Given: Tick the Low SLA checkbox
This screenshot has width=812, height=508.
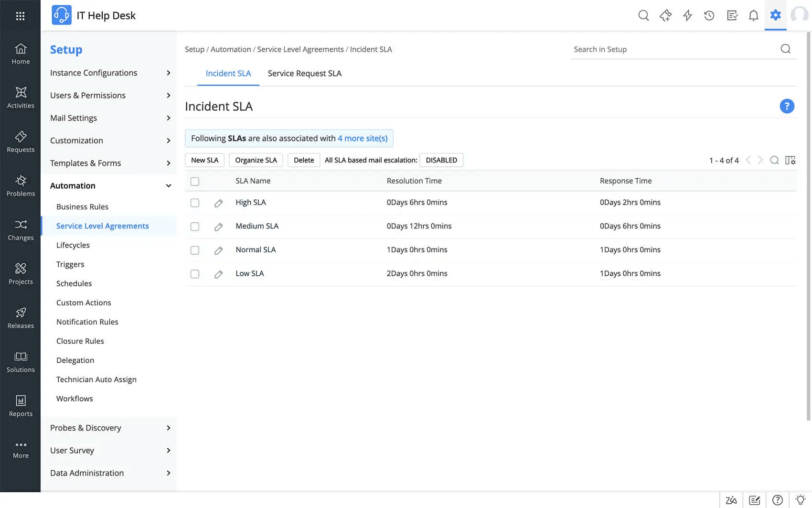Looking at the screenshot, I should [x=195, y=274].
